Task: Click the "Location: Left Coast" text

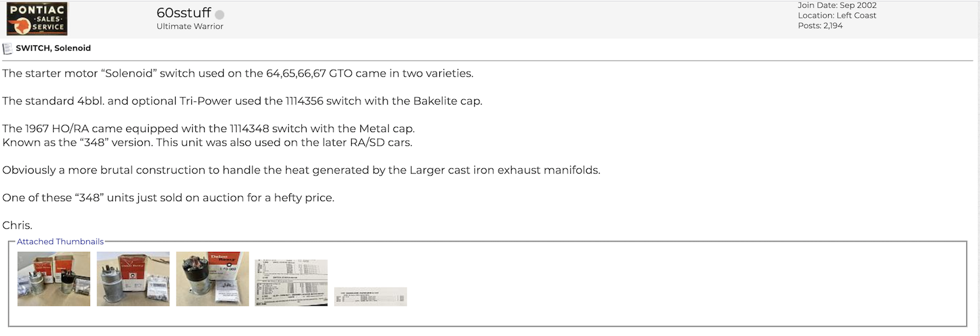Action: 837,16
